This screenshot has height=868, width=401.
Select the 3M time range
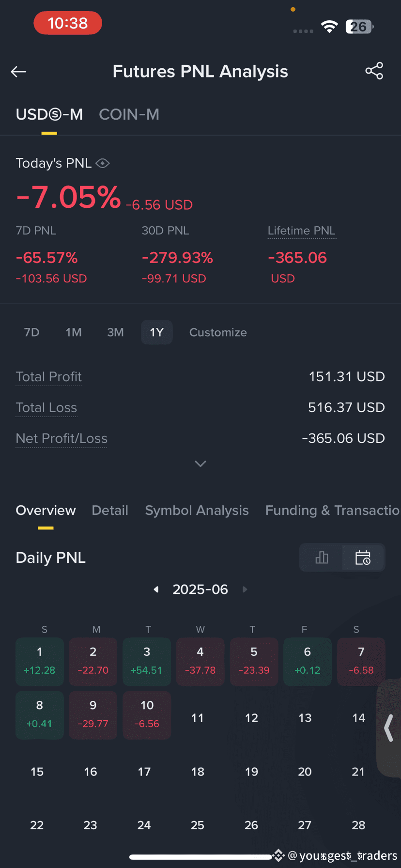[115, 332]
